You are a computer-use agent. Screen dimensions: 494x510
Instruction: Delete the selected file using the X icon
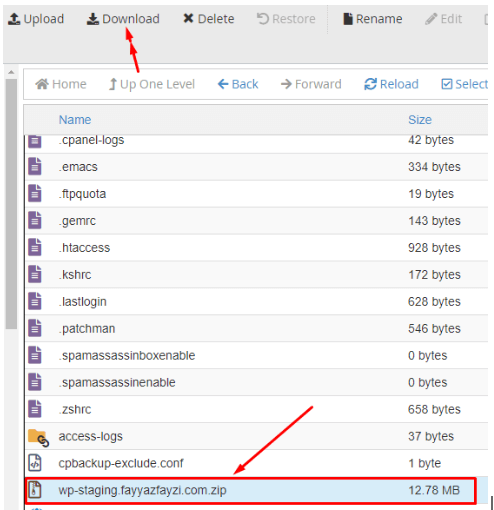coord(188,18)
